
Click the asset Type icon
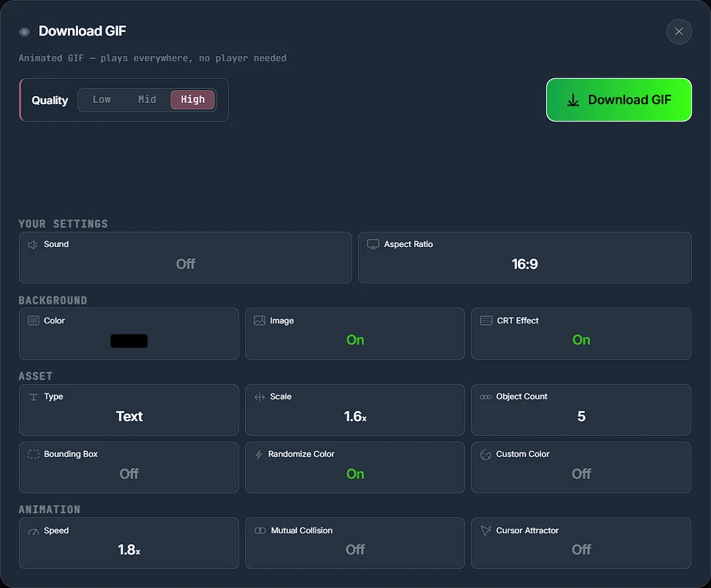coord(34,397)
